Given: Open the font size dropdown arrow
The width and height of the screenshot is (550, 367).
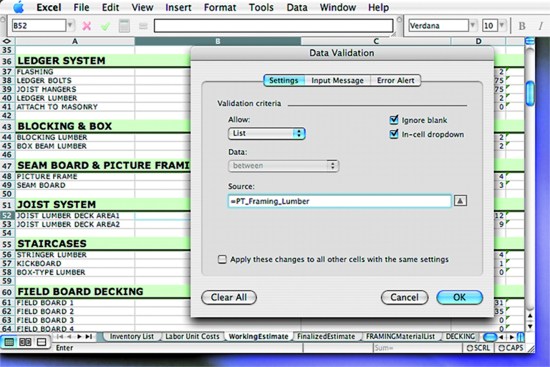Looking at the screenshot, I should pyautogui.click(x=502, y=26).
